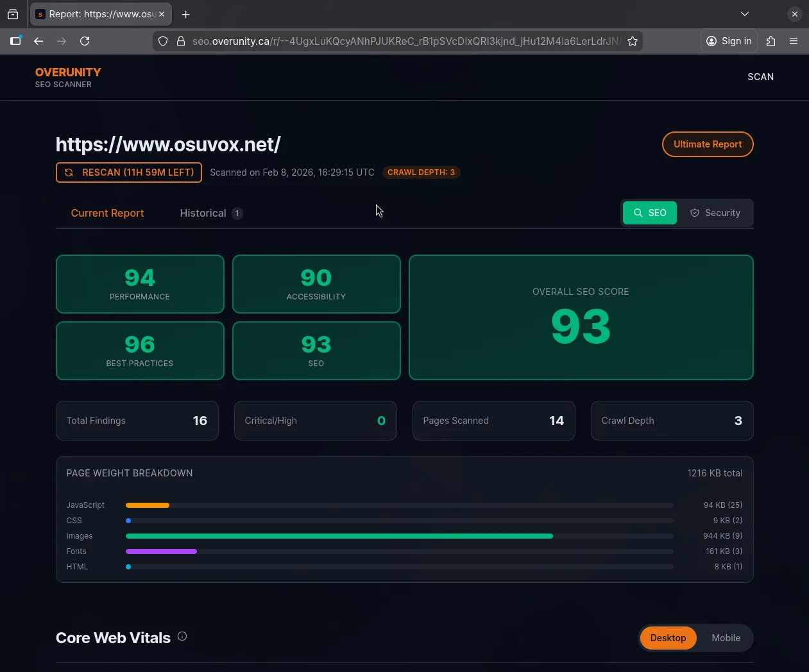Close the Report osuvox browser tab

click(x=162, y=14)
